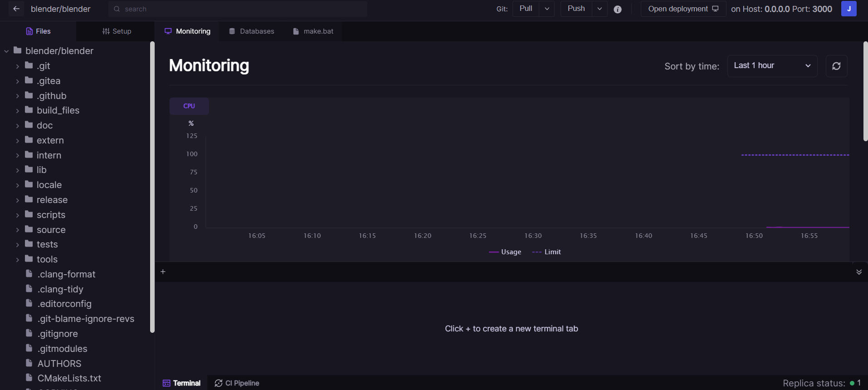Image resolution: width=868 pixels, height=390 pixels.
Task: Click the refresh monitoring data icon
Action: [x=836, y=66]
